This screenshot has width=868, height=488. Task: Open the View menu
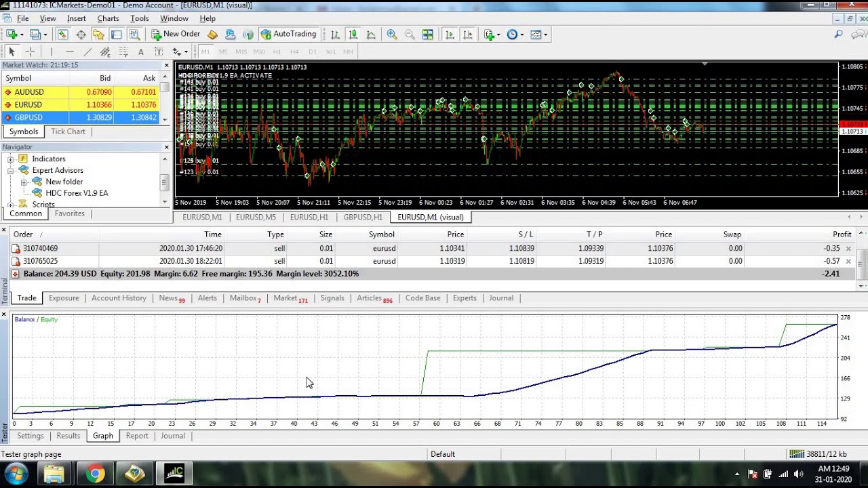pyautogui.click(x=48, y=18)
